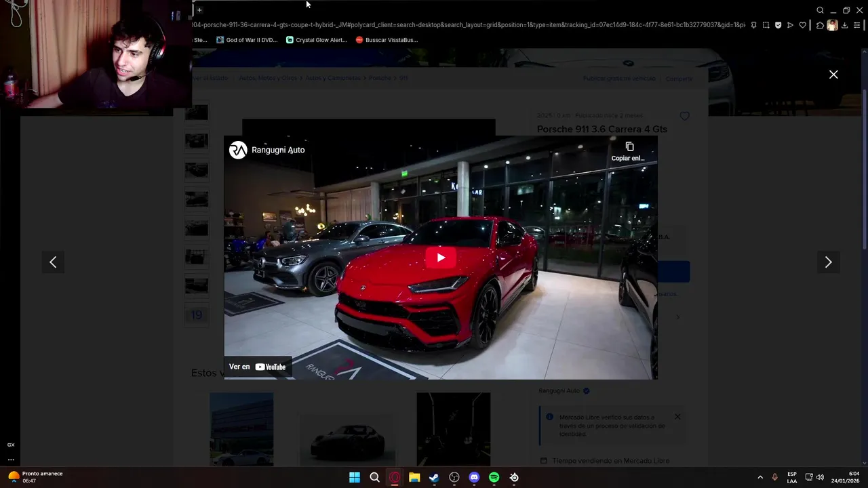The height and width of the screenshot is (488, 868).
Task: Close the video lightbox with the X
Action: pos(833,75)
